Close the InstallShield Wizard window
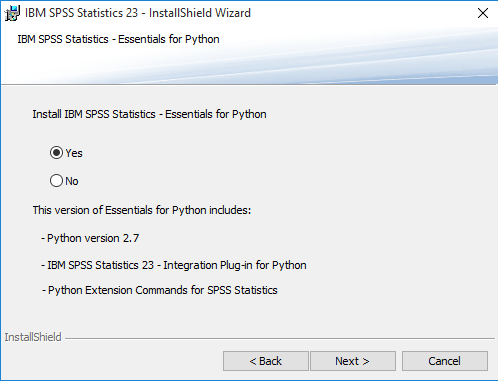The height and width of the screenshot is (381, 498). pos(482,13)
